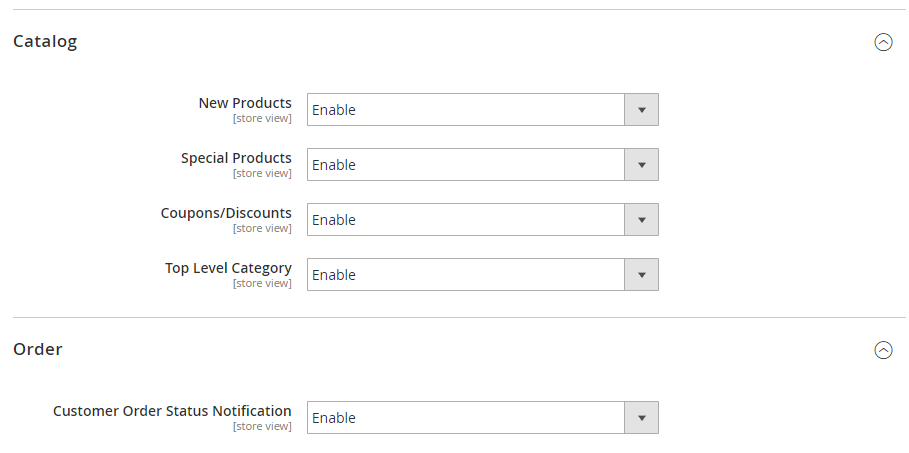Viewport: 909px width, 453px height.
Task: Click the arrow button on Top Level Category dropdown
Action: point(641,275)
